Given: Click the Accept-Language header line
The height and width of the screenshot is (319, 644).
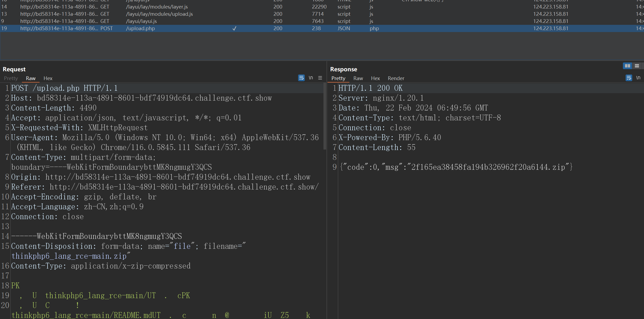Looking at the screenshot, I should point(77,207).
